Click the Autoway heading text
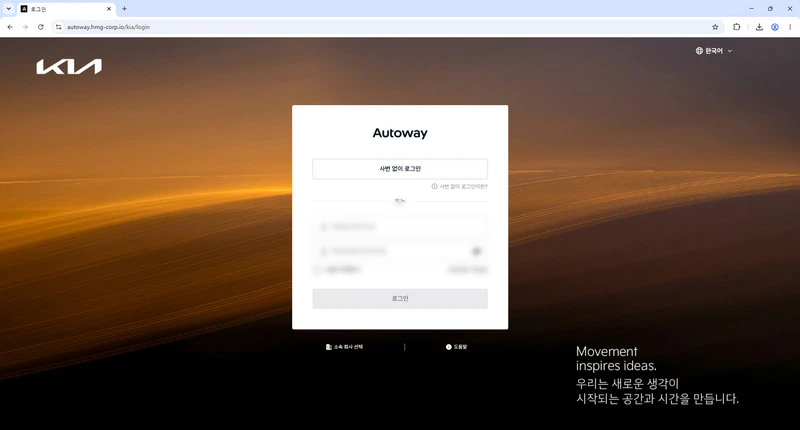The width and height of the screenshot is (800, 430). 400,133
